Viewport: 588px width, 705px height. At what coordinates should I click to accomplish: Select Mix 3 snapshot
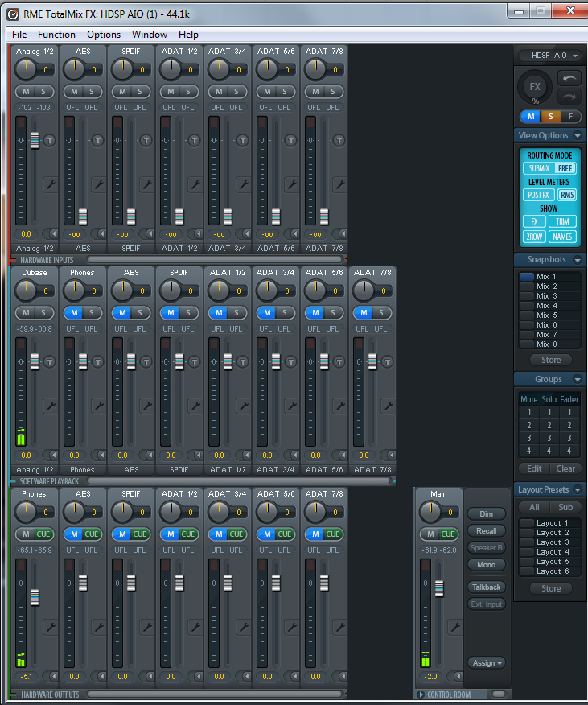[549, 296]
